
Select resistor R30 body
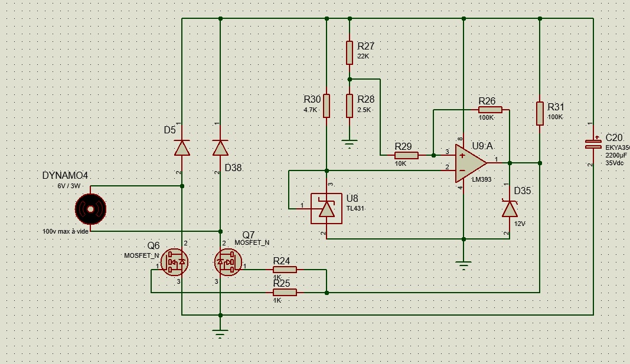[327, 106]
